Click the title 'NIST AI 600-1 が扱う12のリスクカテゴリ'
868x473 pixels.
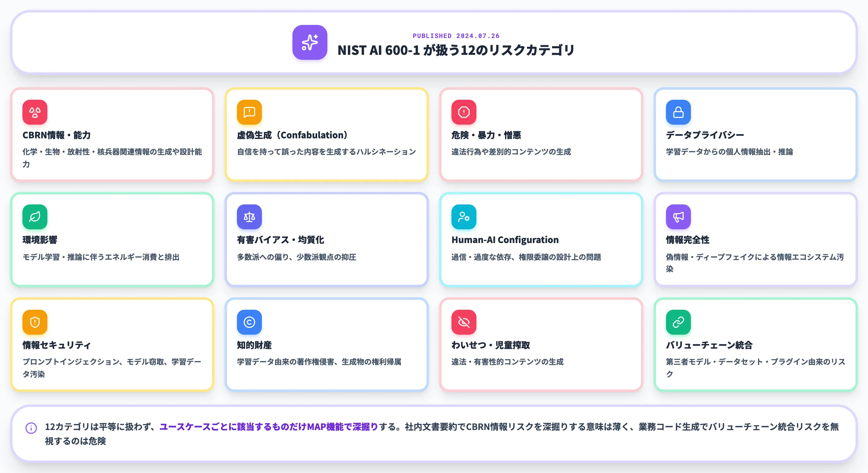(456, 50)
